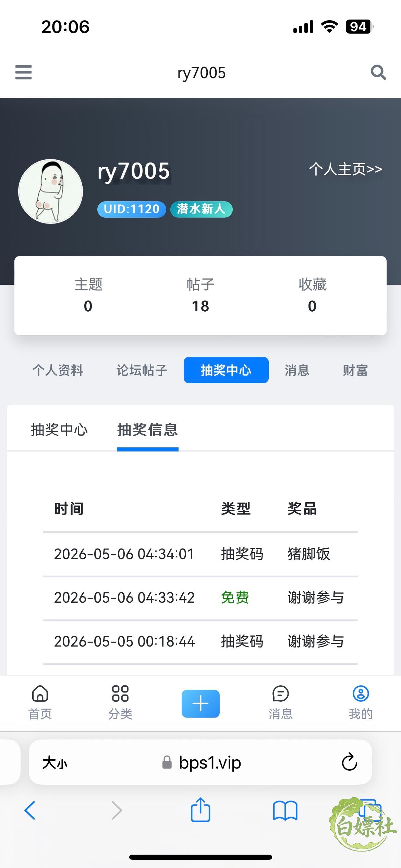The width and height of the screenshot is (401, 868).
Task: Reload the page with refresh icon
Action: click(350, 762)
